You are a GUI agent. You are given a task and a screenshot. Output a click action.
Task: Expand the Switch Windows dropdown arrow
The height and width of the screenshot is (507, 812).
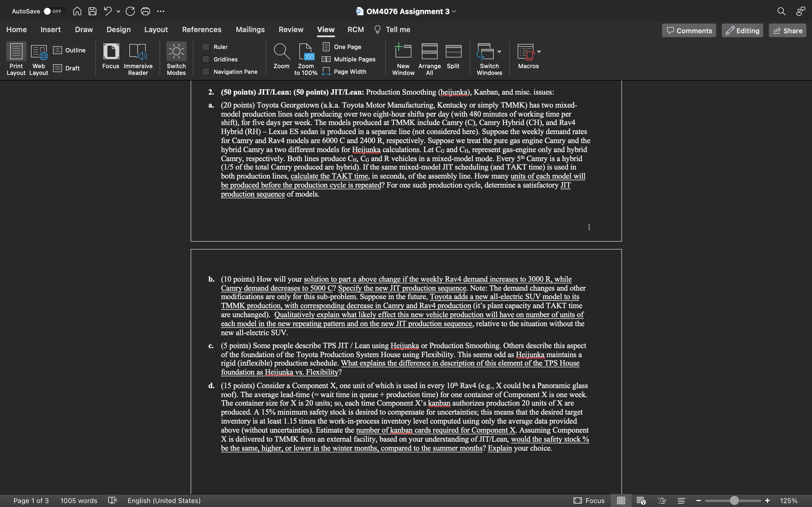[499, 52]
